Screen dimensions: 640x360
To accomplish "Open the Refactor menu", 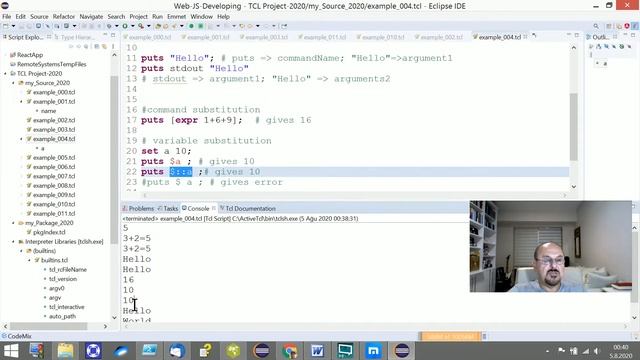I will tap(64, 17).
